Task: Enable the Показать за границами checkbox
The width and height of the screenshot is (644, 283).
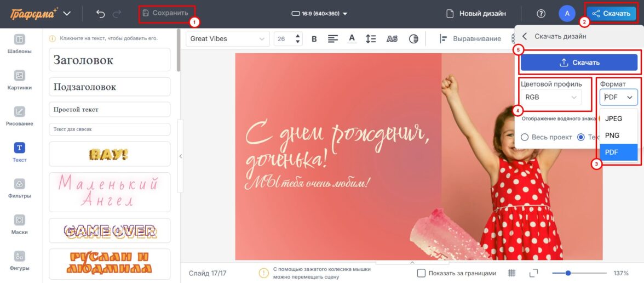Action: (x=421, y=273)
